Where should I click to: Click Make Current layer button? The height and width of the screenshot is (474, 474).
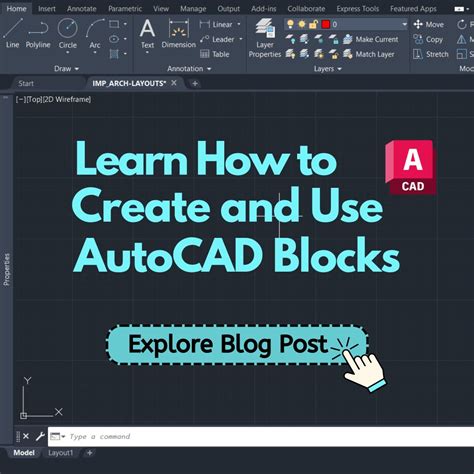pos(371,39)
